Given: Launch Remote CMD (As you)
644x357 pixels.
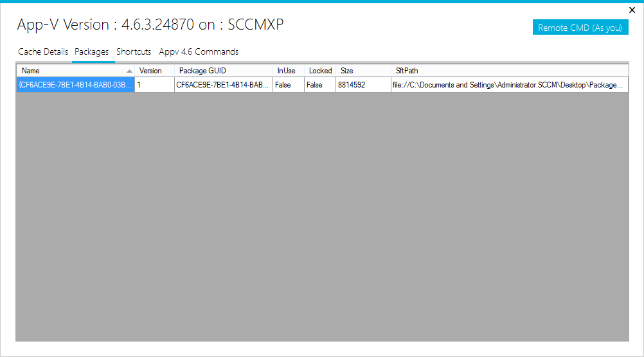Looking at the screenshot, I should 580,28.
